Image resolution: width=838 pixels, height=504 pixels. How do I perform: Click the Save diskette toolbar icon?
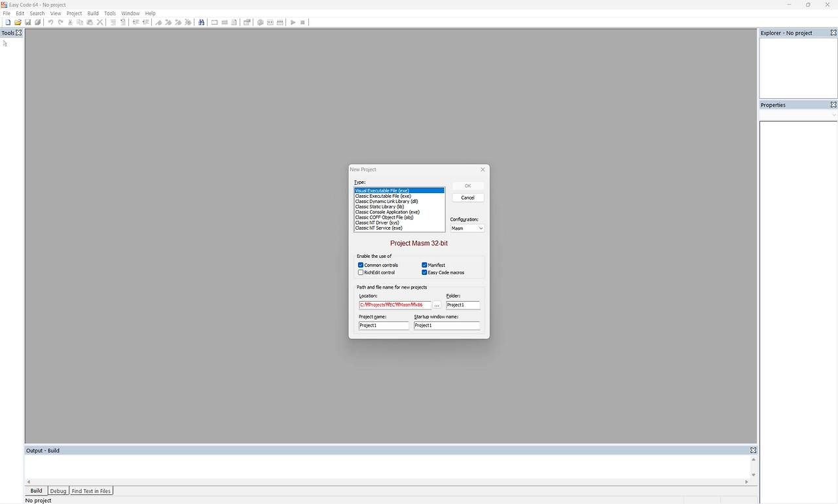pyautogui.click(x=27, y=22)
